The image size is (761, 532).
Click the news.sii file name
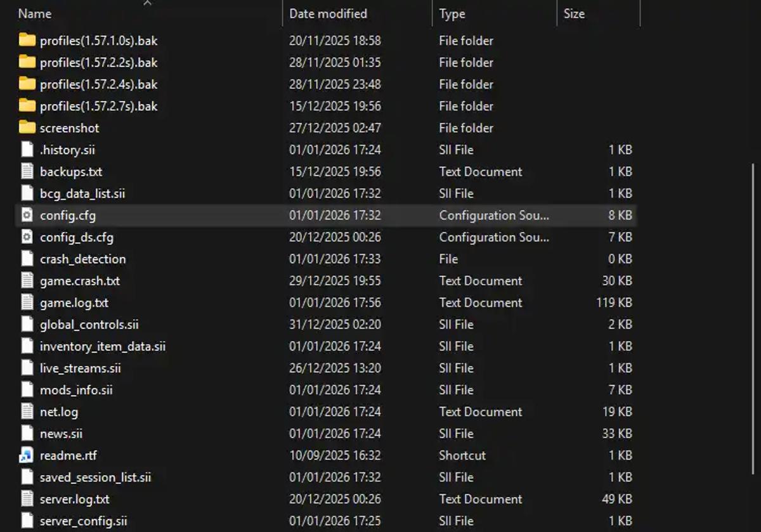click(62, 434)
